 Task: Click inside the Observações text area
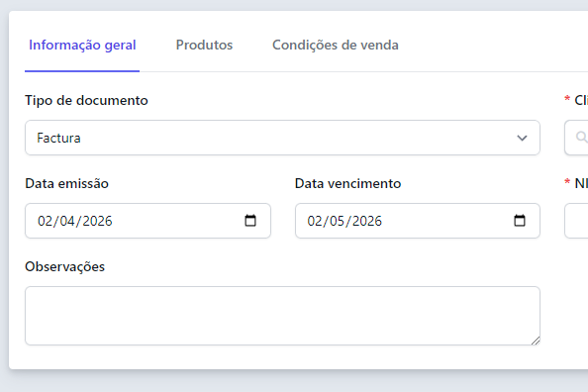[x=282, y=316]
